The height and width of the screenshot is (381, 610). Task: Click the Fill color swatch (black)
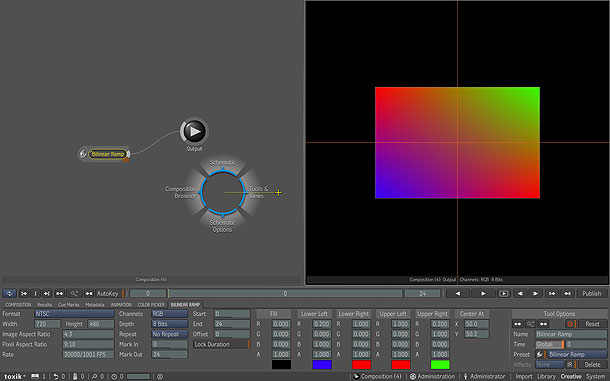pyautogui.click(x=281, y=365)
